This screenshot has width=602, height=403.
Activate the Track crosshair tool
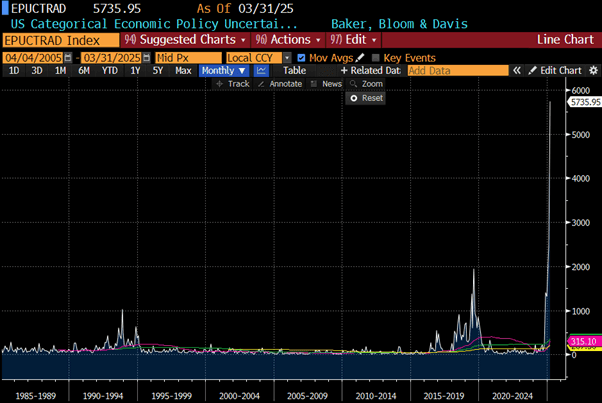[233, 84]
